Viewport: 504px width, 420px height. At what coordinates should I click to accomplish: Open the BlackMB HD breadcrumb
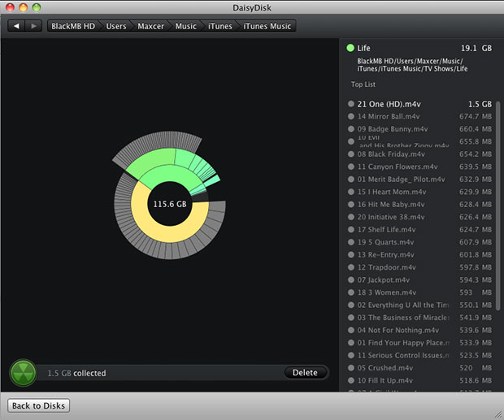point(73,26)
